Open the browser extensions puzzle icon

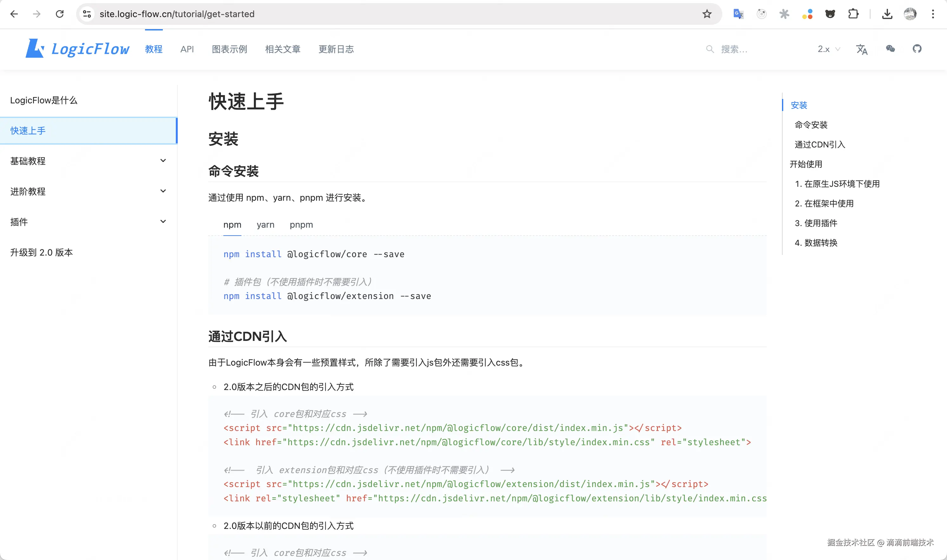click(x=853, y=14)
